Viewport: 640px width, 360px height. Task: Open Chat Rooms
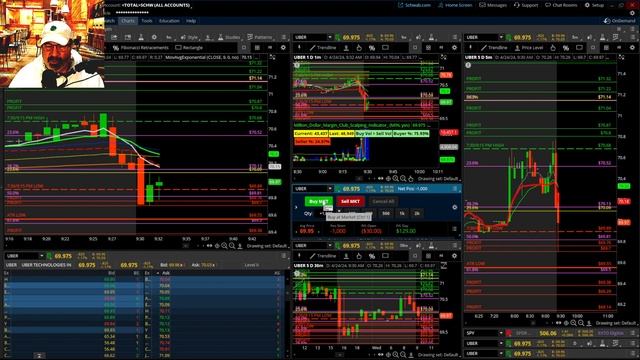coord(562,5)
